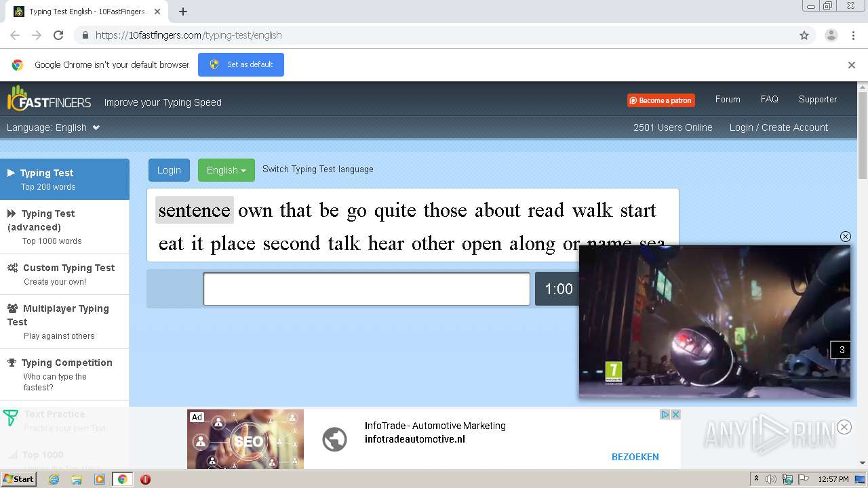
Task: Open Chrome profile avatar icon
Action: click(x=831, y=35)
